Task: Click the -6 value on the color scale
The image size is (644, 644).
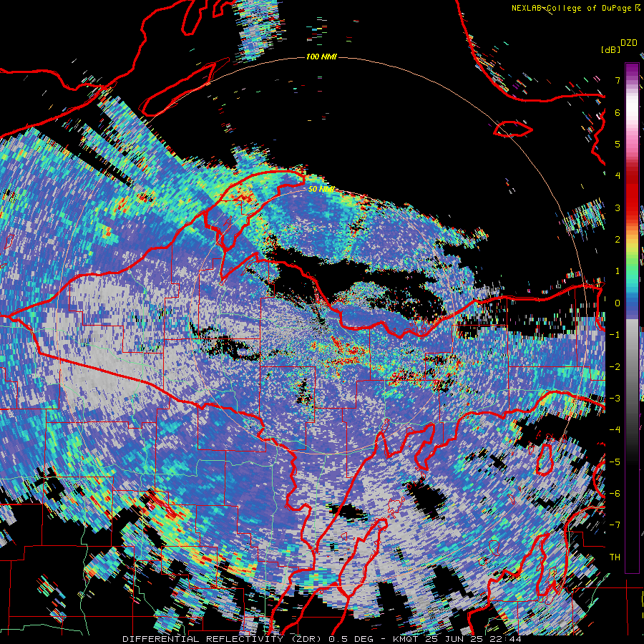Action: tap(615, 494)
